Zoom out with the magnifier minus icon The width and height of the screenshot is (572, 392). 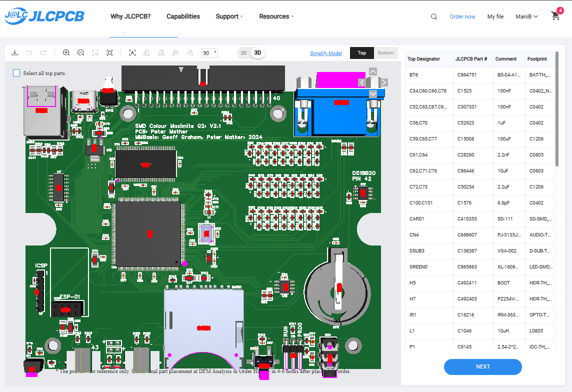[x=80, y=53]
